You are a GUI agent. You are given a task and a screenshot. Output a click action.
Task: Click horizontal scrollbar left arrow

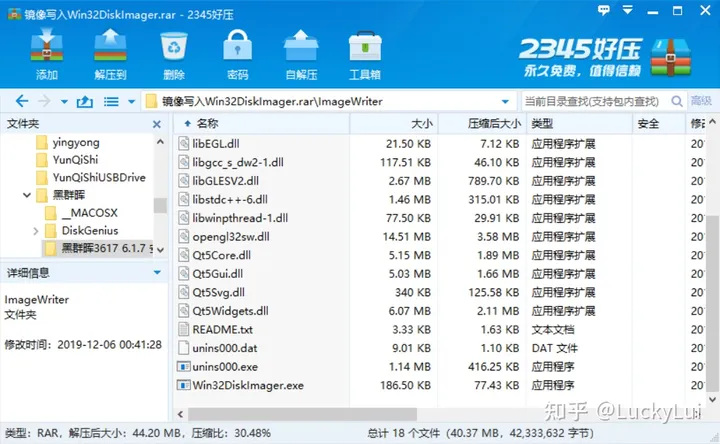[180, 414]
